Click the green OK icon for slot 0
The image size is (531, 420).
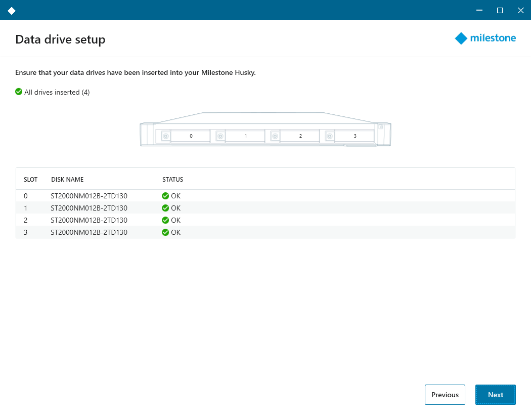pyautogui.click(x=165, y=196)
